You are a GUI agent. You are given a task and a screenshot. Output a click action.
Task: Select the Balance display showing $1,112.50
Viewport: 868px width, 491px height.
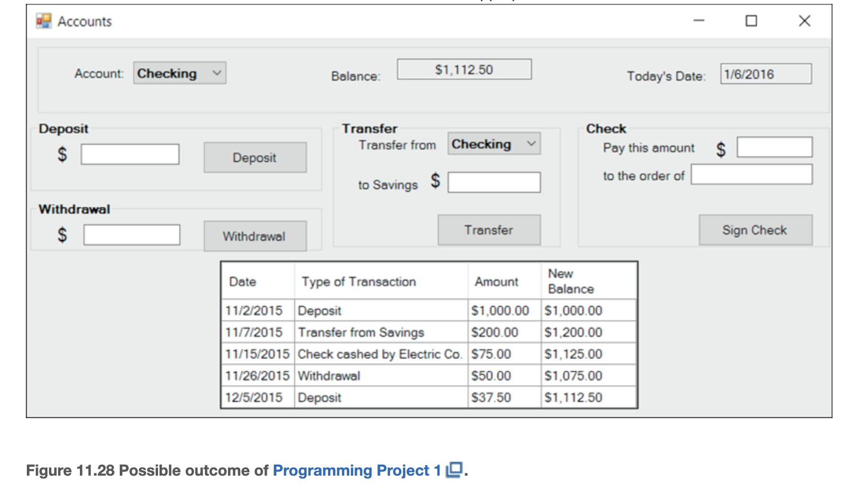pos(463,69)
